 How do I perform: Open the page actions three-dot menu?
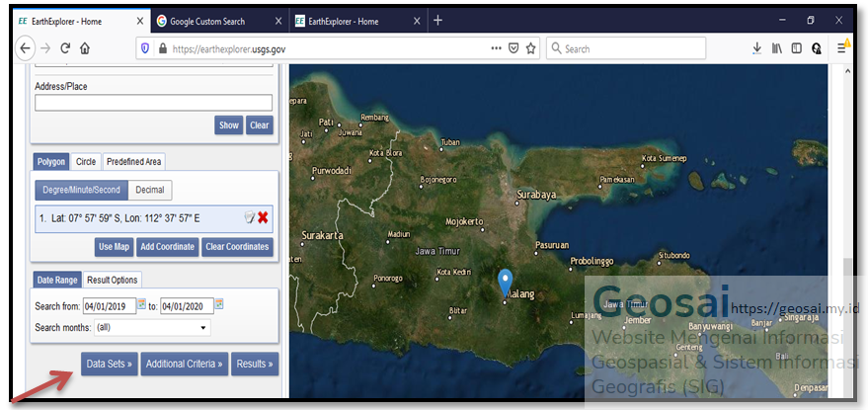(496, 48)
